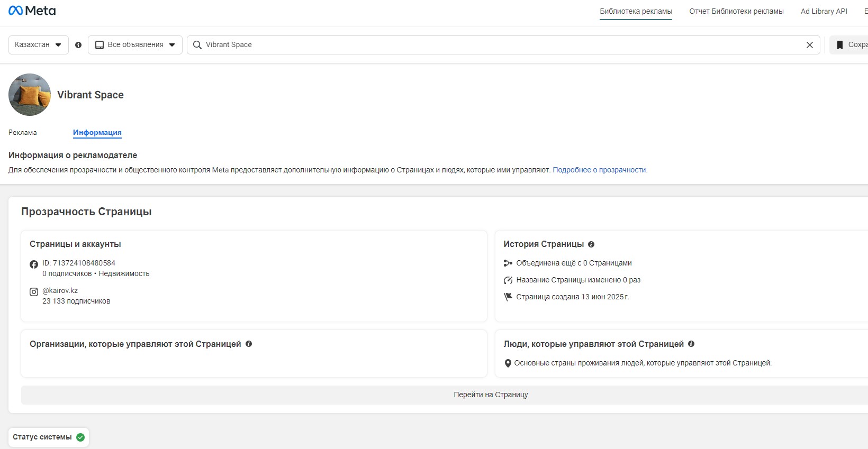Click the Facebook icon next to page ID

[34, 264]
